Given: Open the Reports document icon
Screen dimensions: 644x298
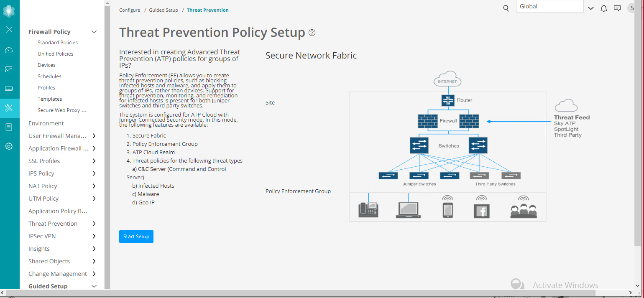Looking at the screenshot, I should click(9, 127).
